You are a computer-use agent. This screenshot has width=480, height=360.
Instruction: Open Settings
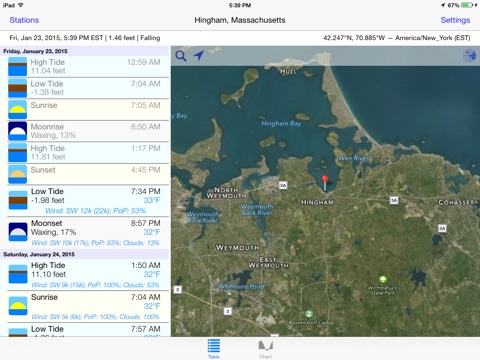(x=455, y=20)
